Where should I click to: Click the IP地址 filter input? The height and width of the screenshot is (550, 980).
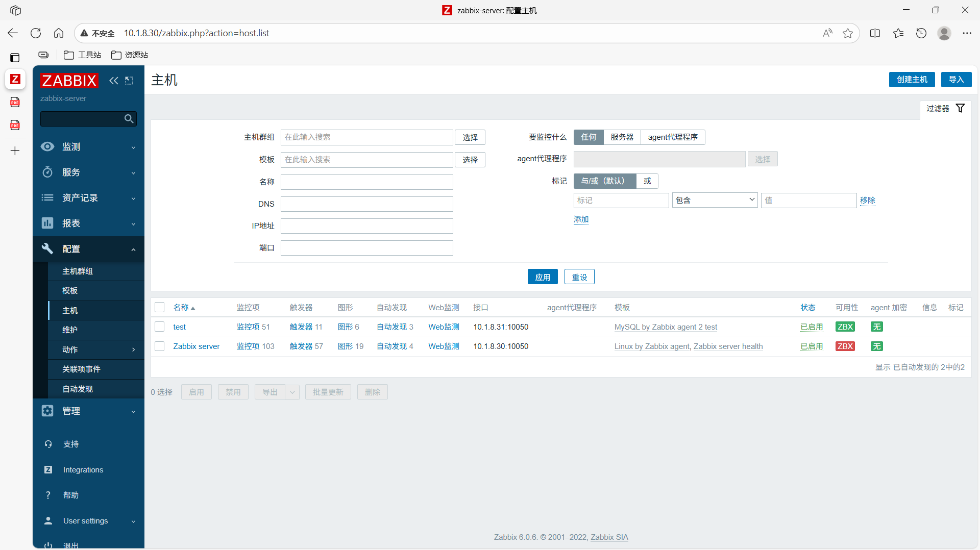(x=366, y=226)
